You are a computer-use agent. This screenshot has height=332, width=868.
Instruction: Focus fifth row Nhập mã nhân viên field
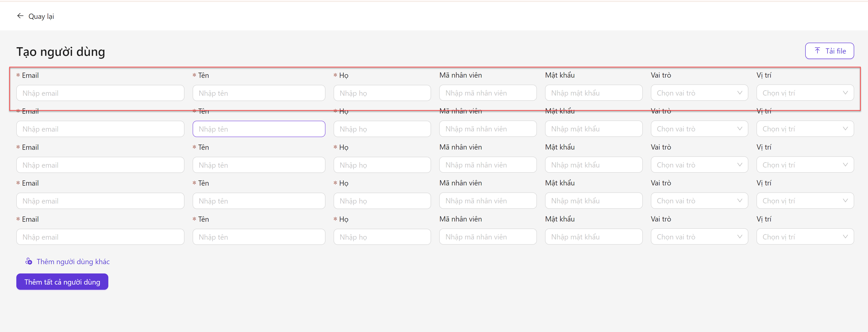(x=488, y=236)
